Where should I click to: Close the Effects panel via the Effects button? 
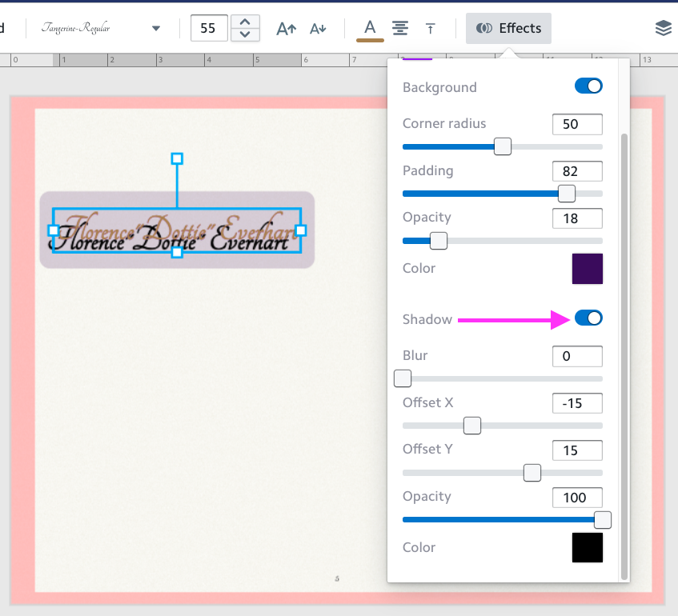point(508,28)
